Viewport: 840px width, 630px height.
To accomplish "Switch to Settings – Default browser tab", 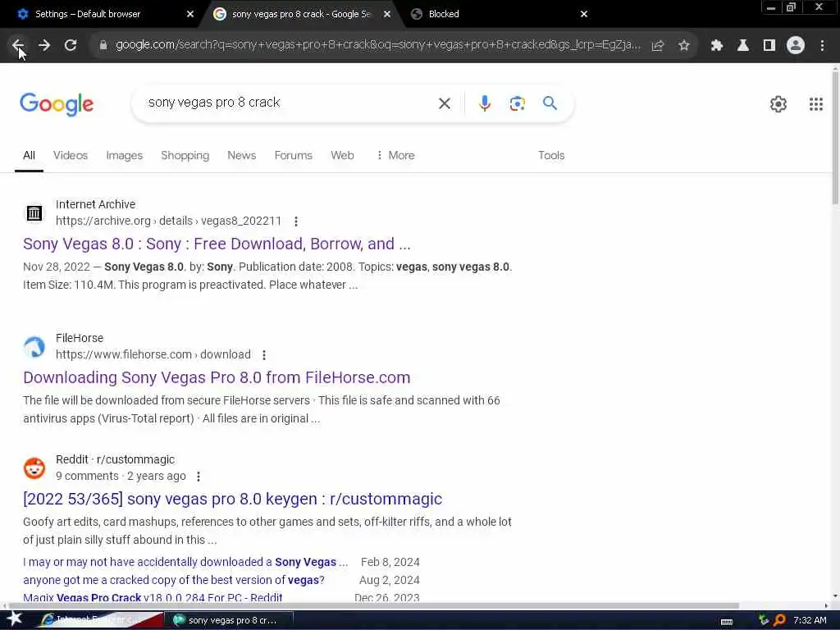I will [102, 14].
